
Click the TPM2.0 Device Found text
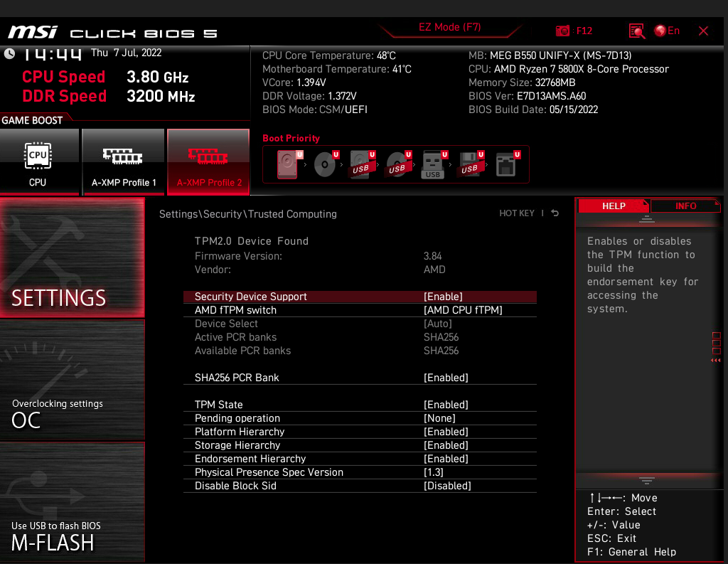pyautogui.click(x=251, y=241)
